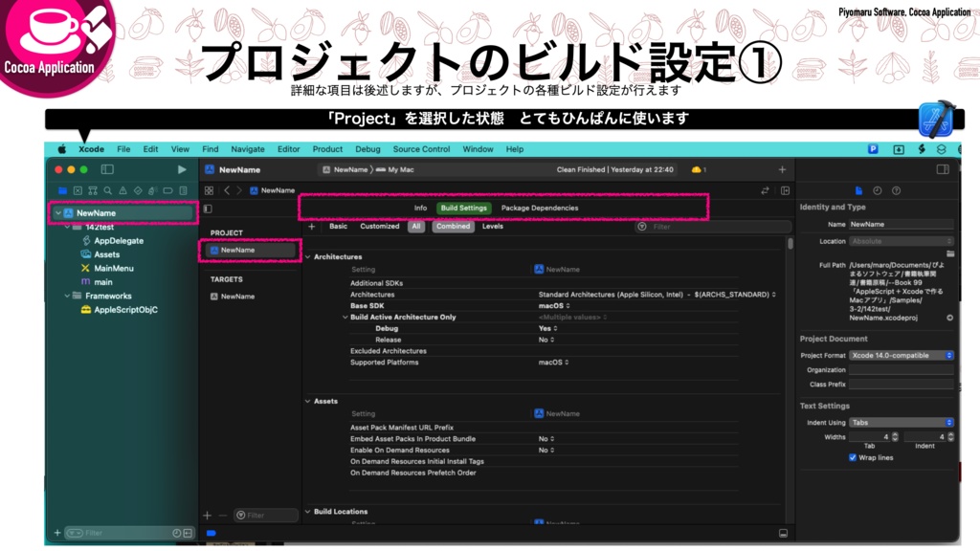Viewport: 980px width, 551px height.
Task: Open the Help inspector question mark icon
Action: pyautogui.click(x=896, y=190)
